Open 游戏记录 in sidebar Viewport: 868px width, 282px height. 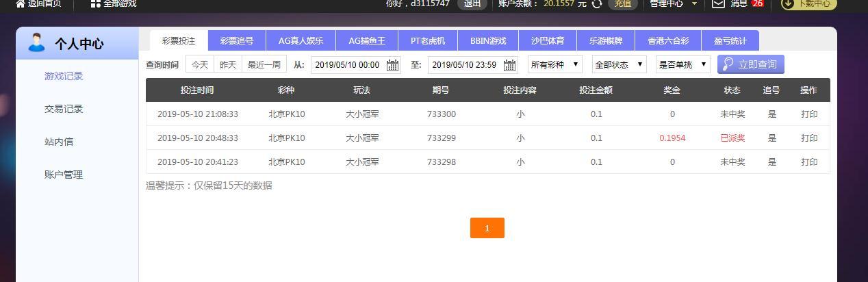(64, 76)
